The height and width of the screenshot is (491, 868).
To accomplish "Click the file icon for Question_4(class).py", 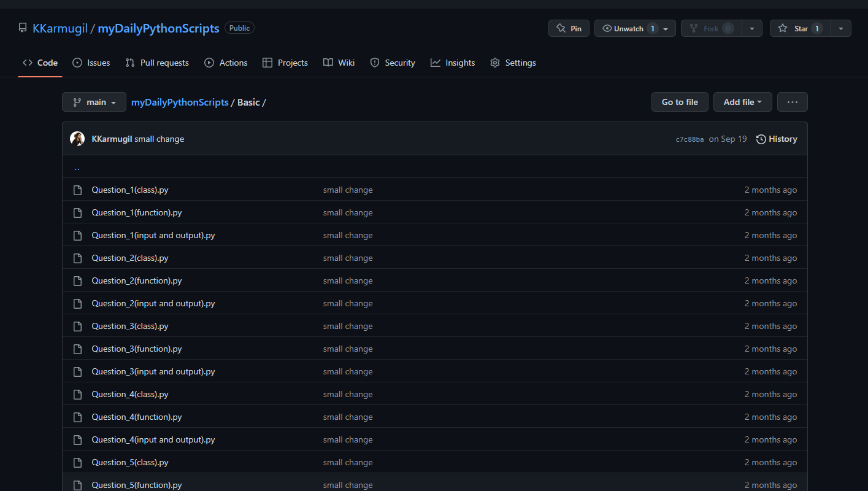I will coord(77,394).
